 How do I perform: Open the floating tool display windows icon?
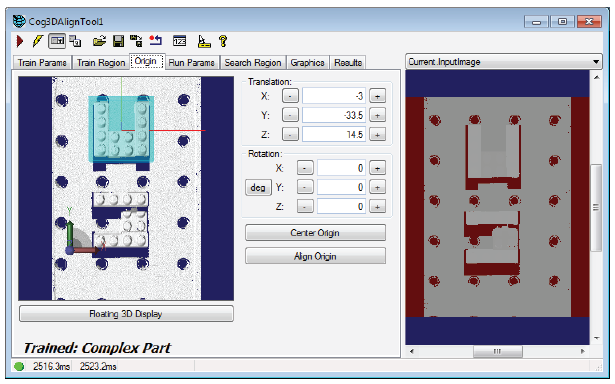click(x=75, y=41)
